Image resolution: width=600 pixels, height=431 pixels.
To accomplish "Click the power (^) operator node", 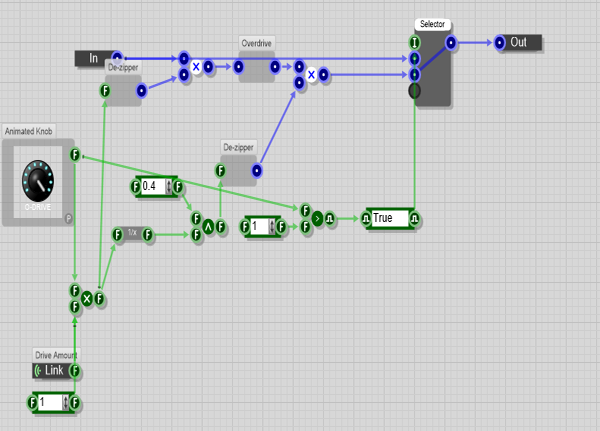I will (208, 227).
